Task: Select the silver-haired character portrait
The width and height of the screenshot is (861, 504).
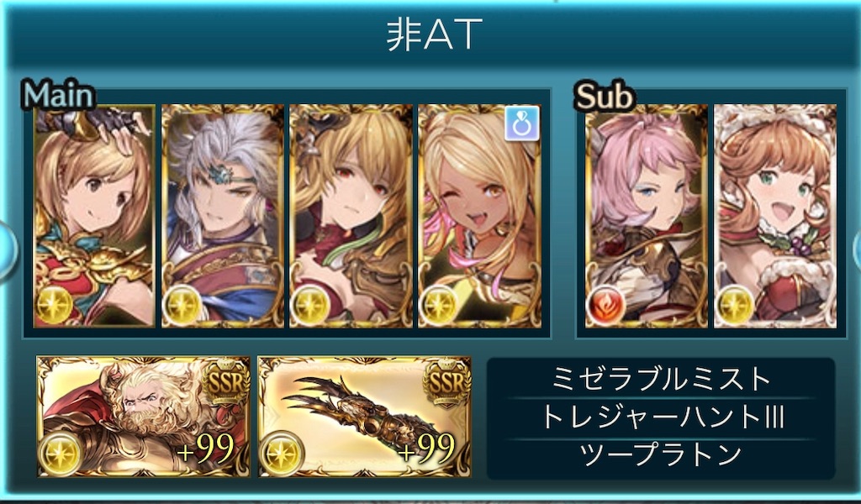Action: click(222, 216)
